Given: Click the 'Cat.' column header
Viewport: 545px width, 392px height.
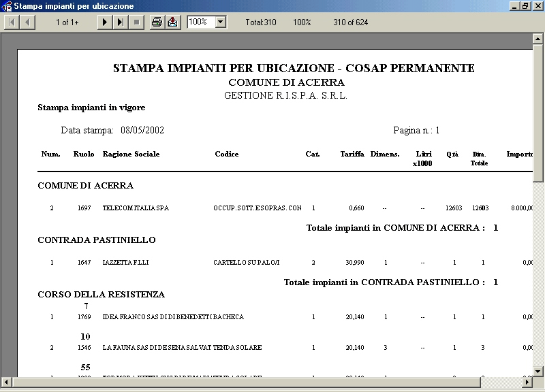Looking at the screenshot, I should pos(313,154).
